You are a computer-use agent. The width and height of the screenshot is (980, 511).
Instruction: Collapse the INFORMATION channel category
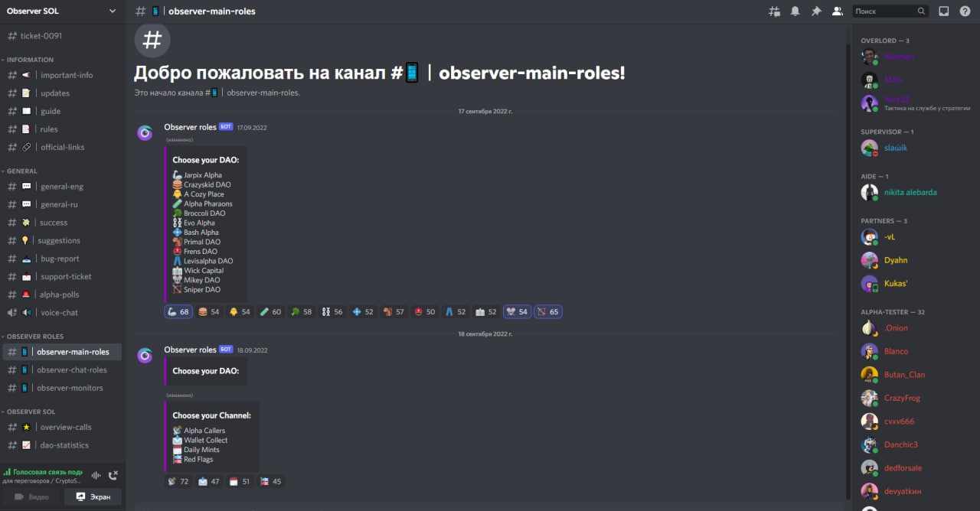click(x=28, y=60)
